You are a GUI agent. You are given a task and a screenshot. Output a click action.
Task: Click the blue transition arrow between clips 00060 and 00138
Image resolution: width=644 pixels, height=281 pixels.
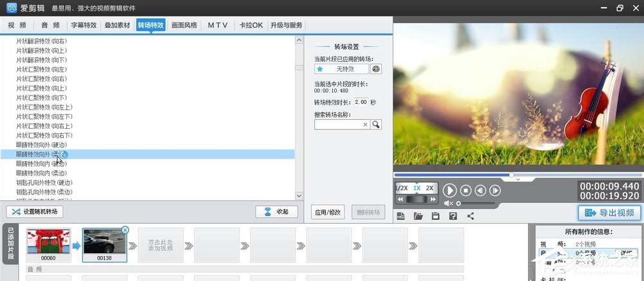(77, 246)
